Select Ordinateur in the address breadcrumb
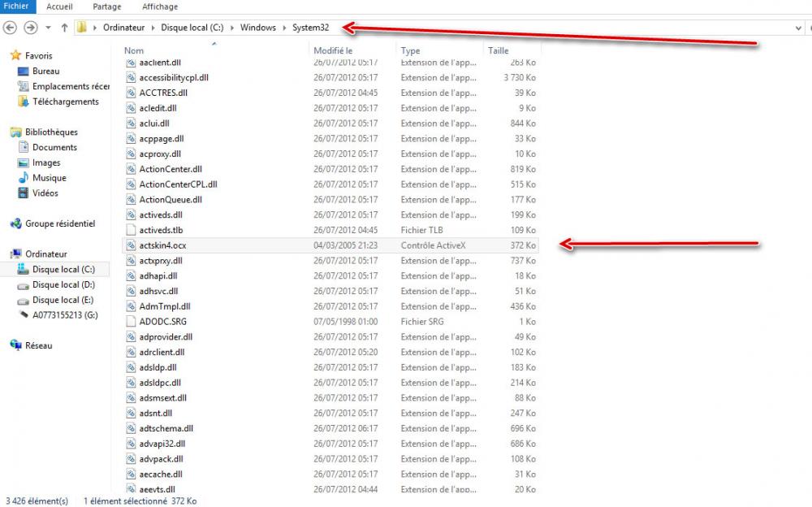Image resolution: width=812 pixels, height=507 pixels. tap(123, 28)
